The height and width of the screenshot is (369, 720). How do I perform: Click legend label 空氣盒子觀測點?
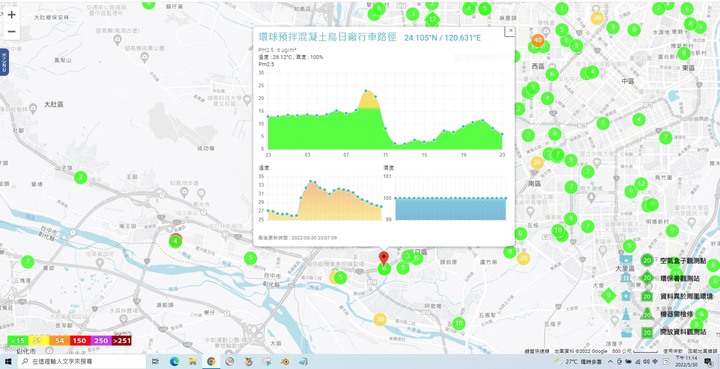tap(683, 261)
